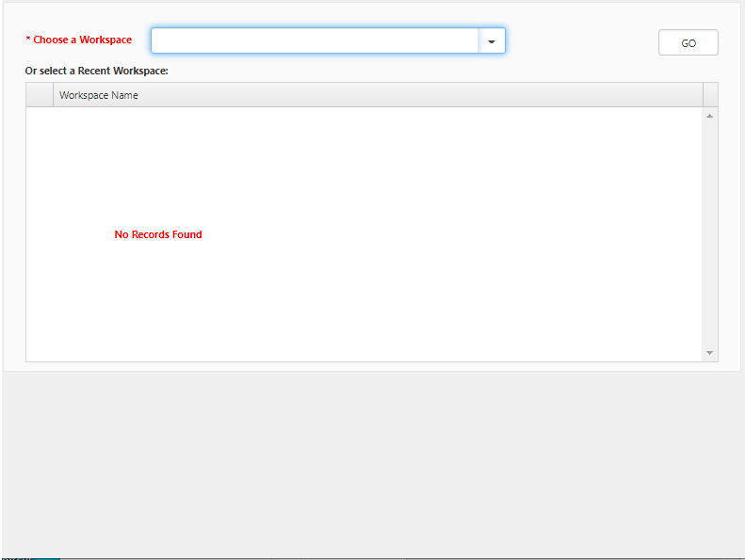Click the scroll up arrow in workspace list
This screenshot has height=560, width=745.
tap(709, 116)
